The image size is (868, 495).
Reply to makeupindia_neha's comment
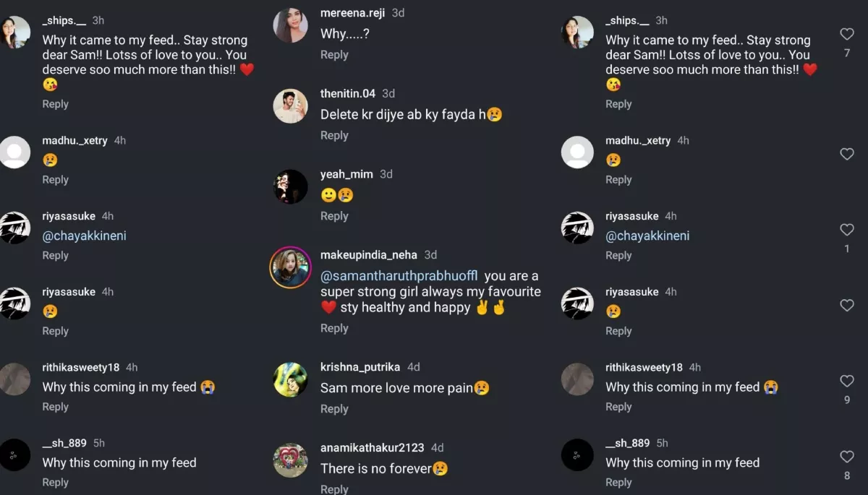(x=334, y=328)
